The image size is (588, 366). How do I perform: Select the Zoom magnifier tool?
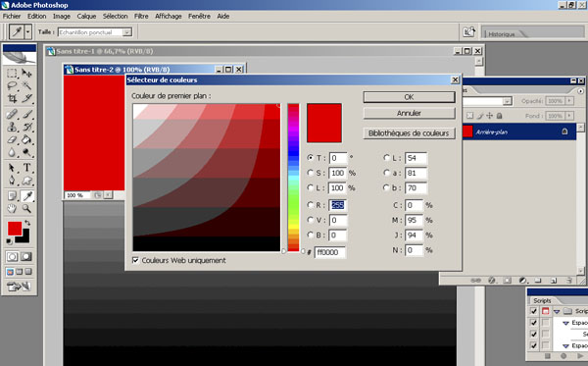point(26,208)
